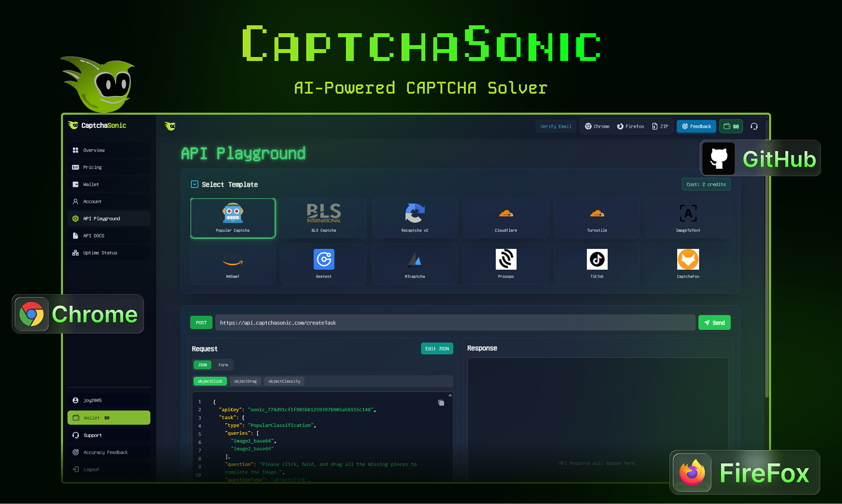The height and width of the screenshot is (504, 842).
Task: Collapse the Select Template section
Action: coord(194,185)
